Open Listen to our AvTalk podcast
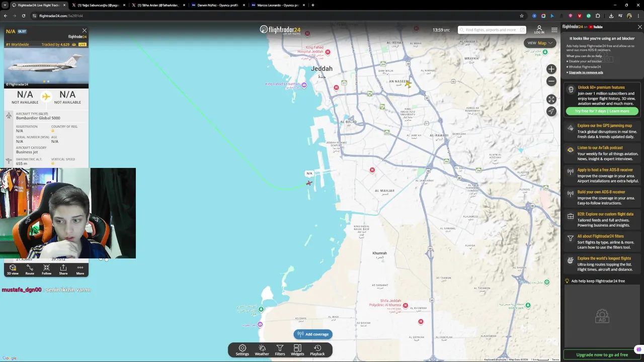 [x=602, y=153]
